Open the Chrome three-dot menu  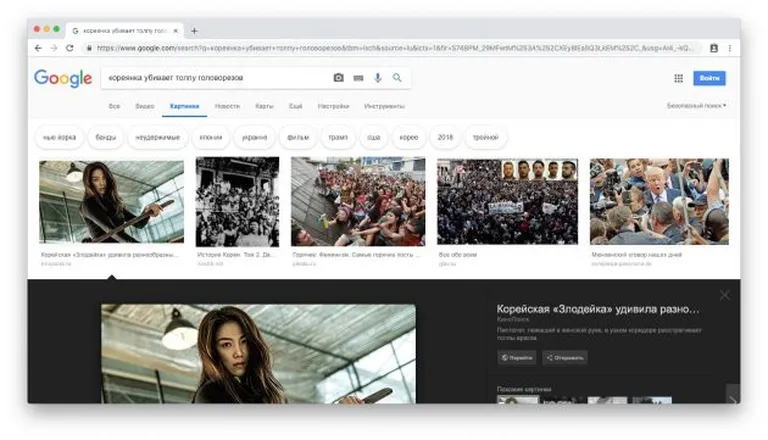pos(729,48)
